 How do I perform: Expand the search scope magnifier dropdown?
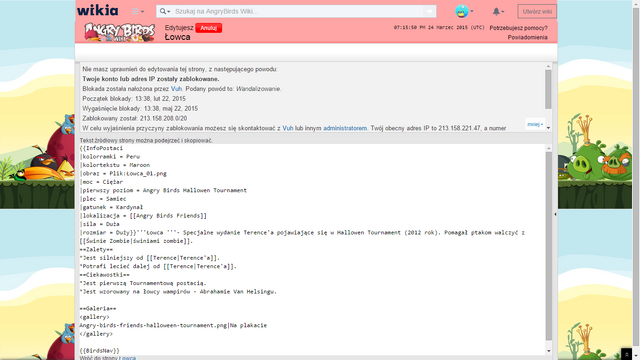(x=165, y=11)
